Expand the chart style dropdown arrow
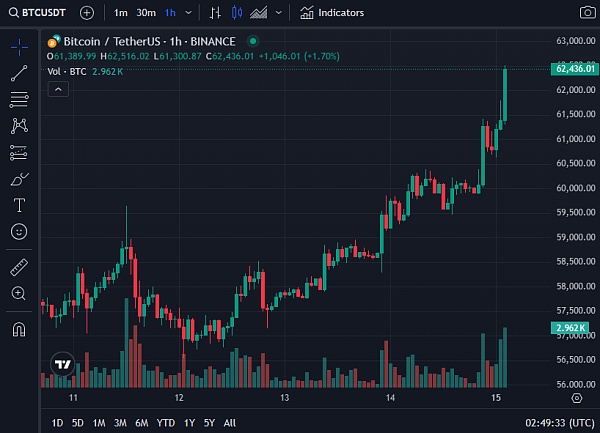Image resolution: width=600 pixels, height=433 pixels. tap(279, 13)
